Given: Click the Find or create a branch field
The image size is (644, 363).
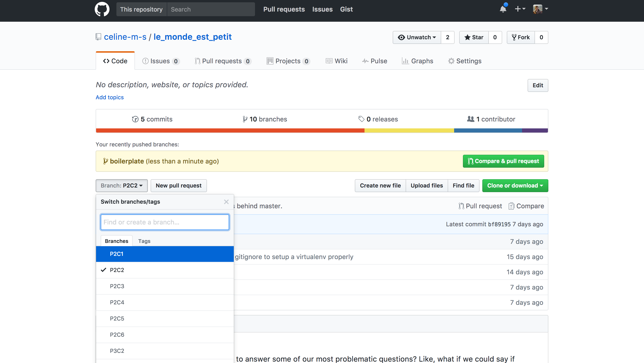Looking at the screenshot, I should pyautogui.click(x=165, y=222).
